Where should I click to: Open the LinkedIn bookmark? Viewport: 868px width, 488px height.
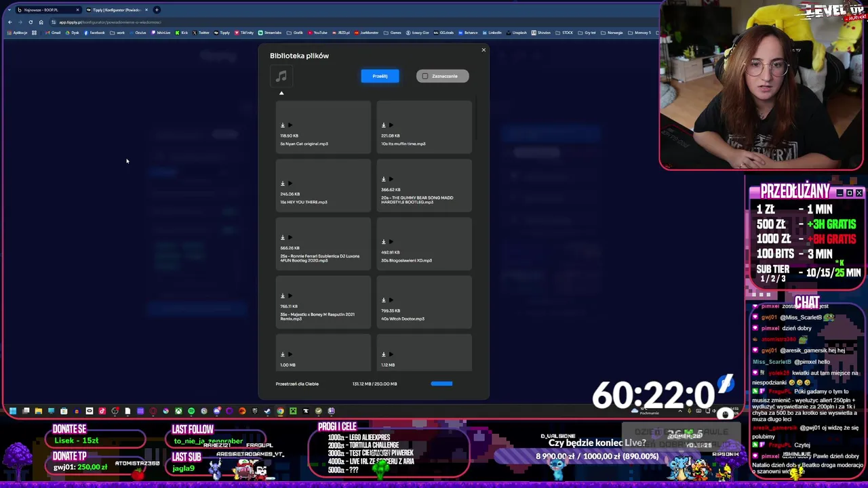coord(492,33)
